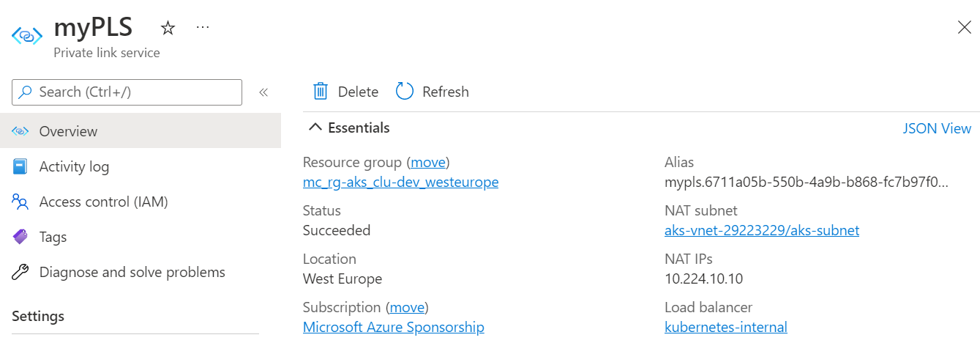Click the Access control people icon
This screenshot has width=980, height=343.
20,202
